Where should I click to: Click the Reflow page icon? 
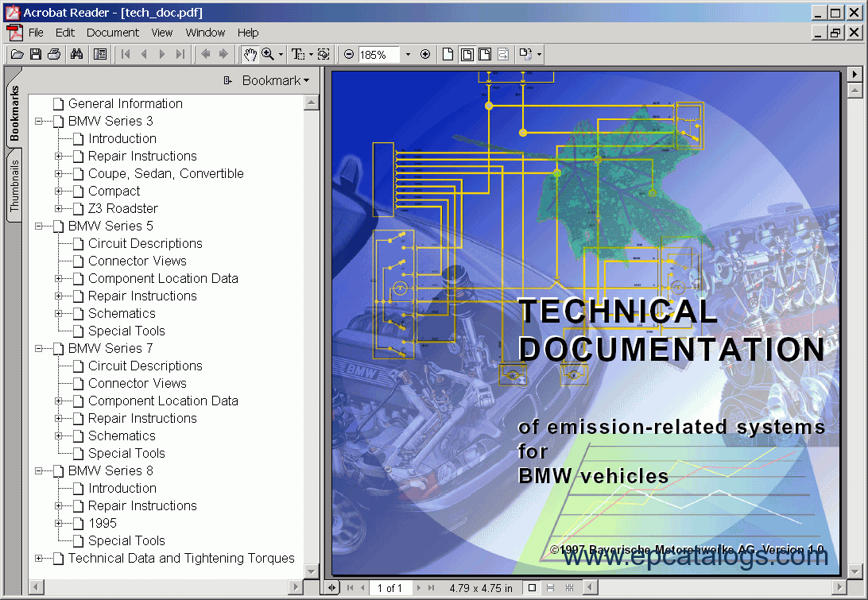(502, 54)
